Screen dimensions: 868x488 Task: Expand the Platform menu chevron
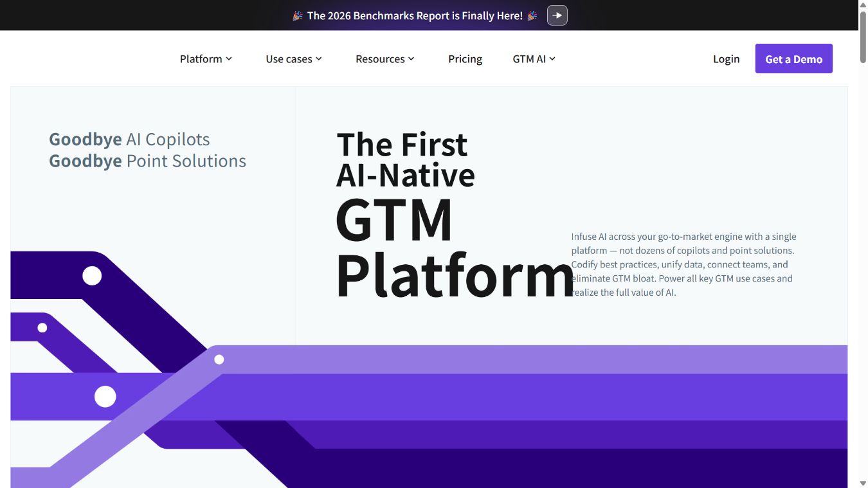click(x=229, y=59)
